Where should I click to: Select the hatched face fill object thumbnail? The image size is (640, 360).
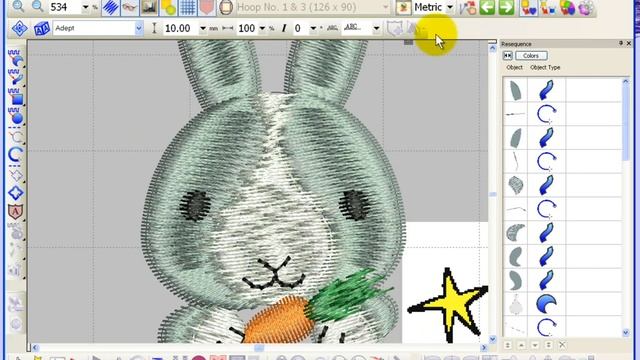515,185
